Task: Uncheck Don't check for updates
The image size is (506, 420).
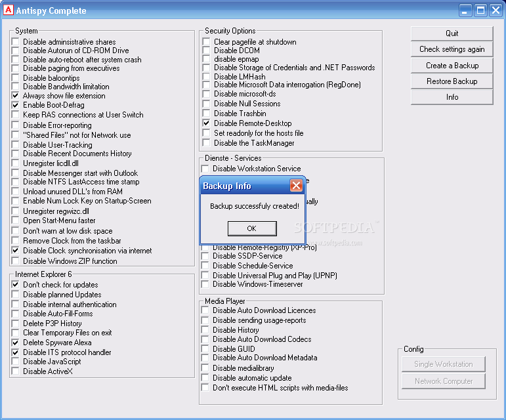Action: point(15,285)
